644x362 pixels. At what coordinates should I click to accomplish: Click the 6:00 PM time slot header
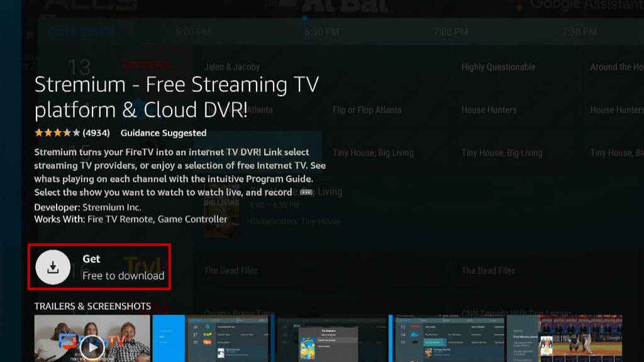[x=193, y=32]
